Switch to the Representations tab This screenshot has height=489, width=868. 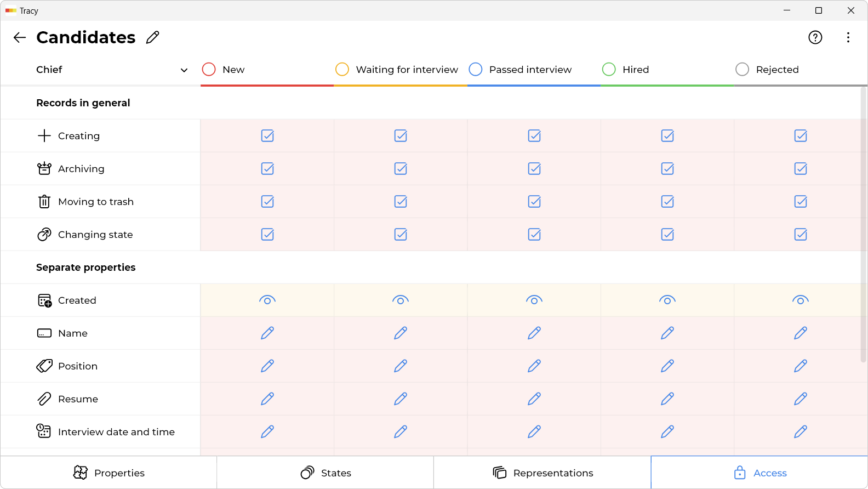(x=542, y=473)
